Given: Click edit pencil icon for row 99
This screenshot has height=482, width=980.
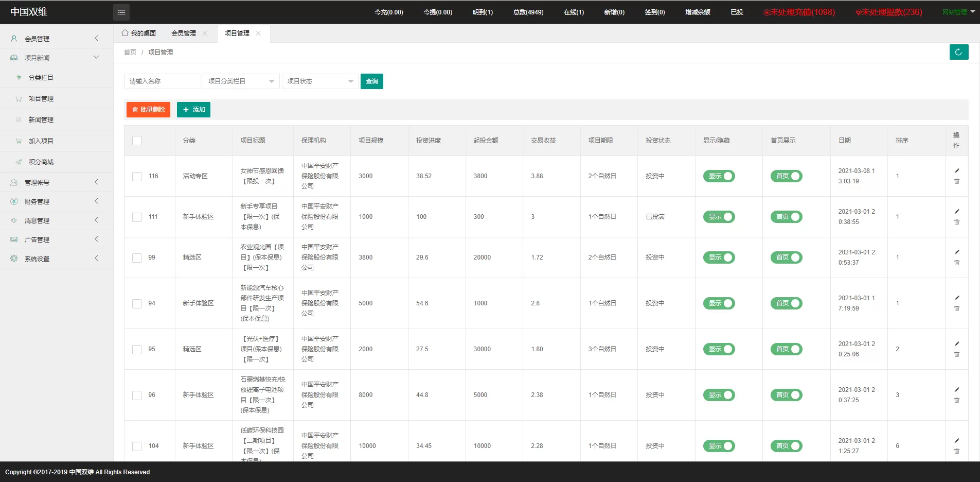Looking at the screenshot, I should 957,252.
